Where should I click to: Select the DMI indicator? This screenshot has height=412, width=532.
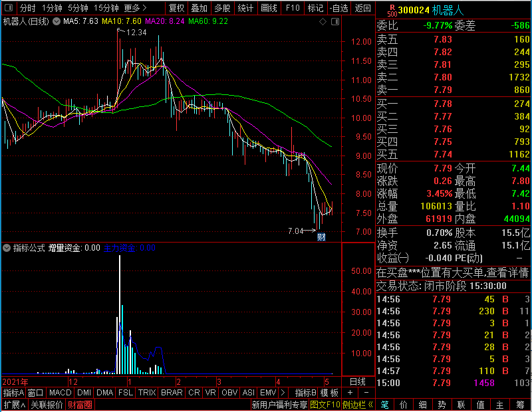coord(84,393)
